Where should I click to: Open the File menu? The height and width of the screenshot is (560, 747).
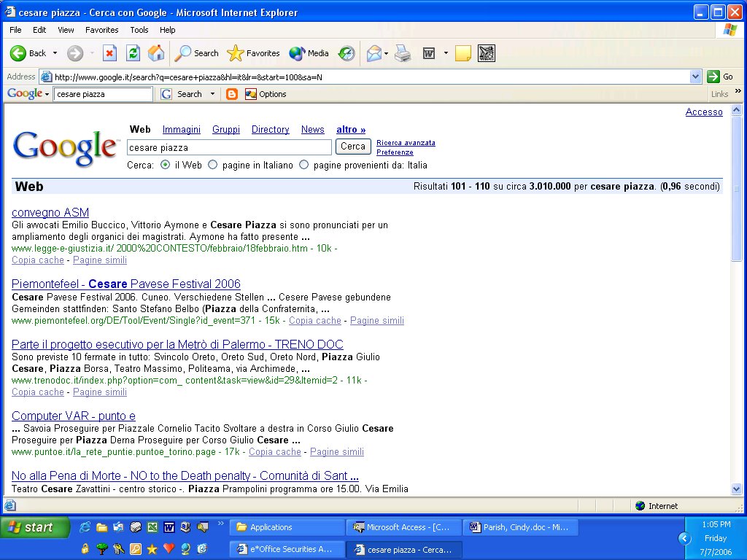point(16,29)
